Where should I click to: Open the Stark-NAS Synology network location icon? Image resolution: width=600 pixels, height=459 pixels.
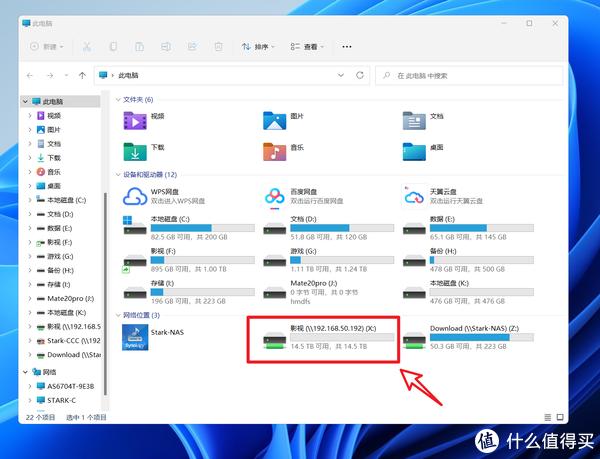click(135, 337)
